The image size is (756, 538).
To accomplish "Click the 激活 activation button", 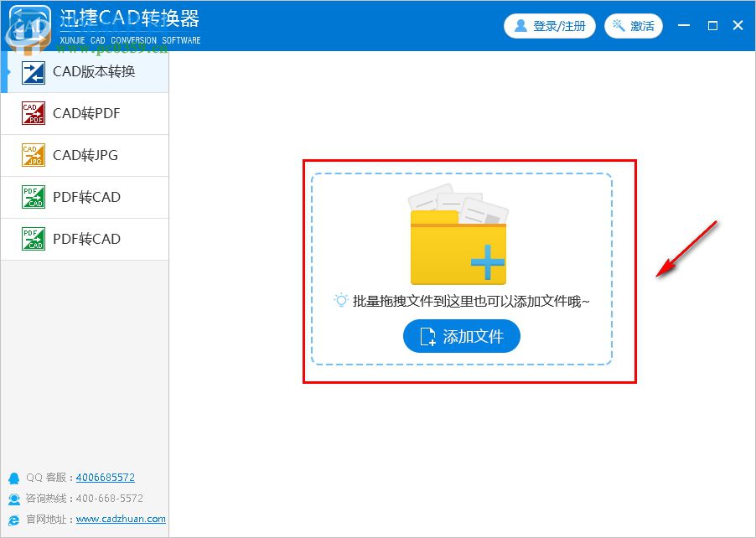I will click(x=634, y=26).
